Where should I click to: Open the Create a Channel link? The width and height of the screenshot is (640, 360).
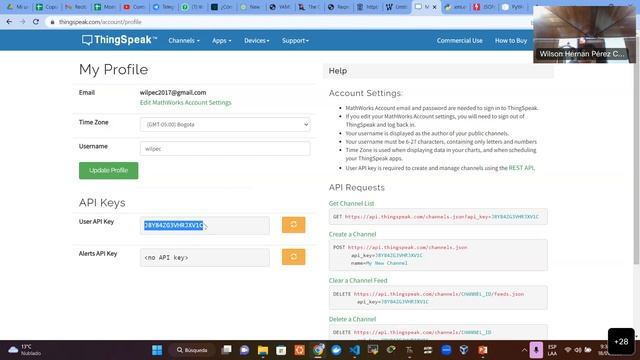point(352,234)
